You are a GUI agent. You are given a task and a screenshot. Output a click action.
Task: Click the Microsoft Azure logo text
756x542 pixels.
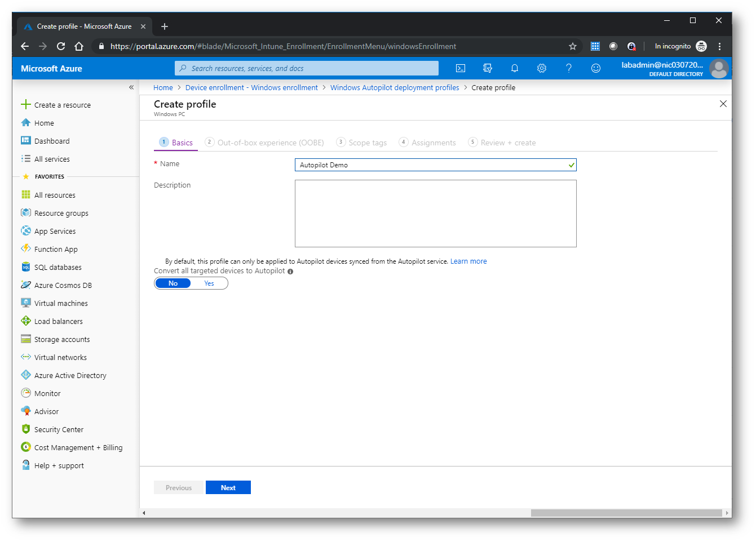pos(51,69)
